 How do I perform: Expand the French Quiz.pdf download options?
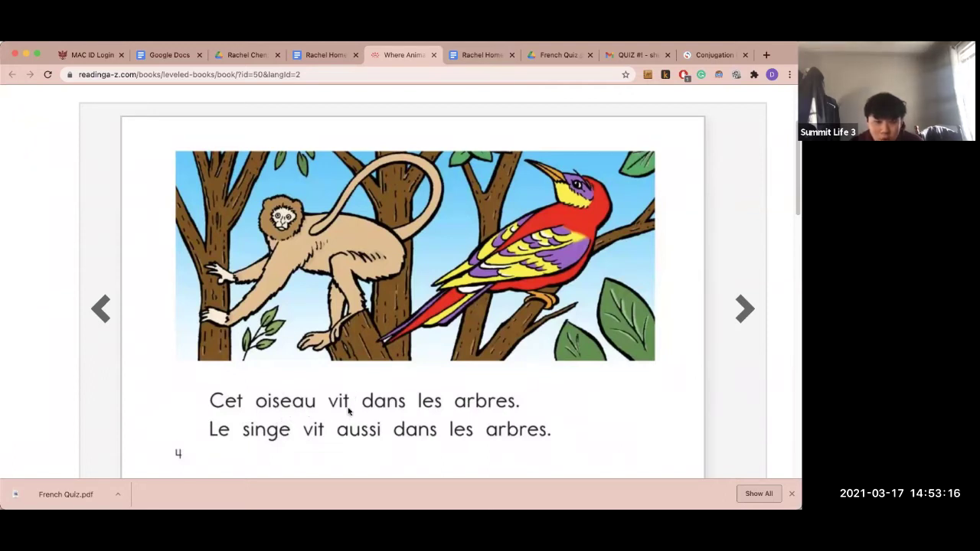click(x=118, y=494)
